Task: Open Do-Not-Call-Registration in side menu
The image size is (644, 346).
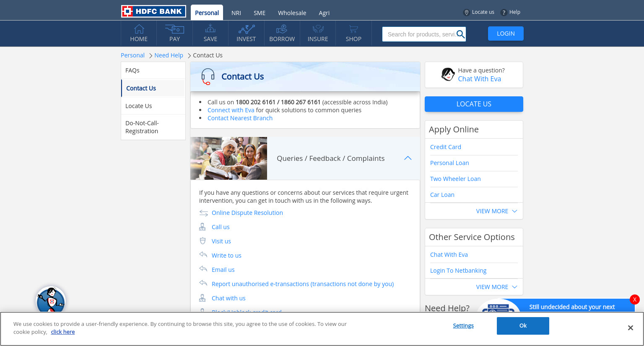Action: coord(153,127)
